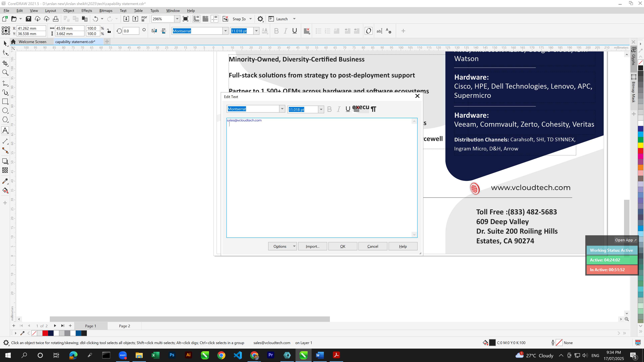The image size is (644, 362).
Task: Select the Interactive Fill tool in the toolbox
Action: [x=5, y=191]
